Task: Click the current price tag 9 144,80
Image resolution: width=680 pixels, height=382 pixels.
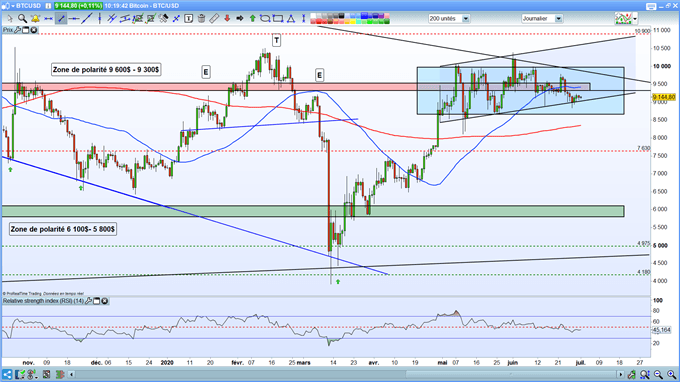Action: pyautogui.click(x=664, y=97)
